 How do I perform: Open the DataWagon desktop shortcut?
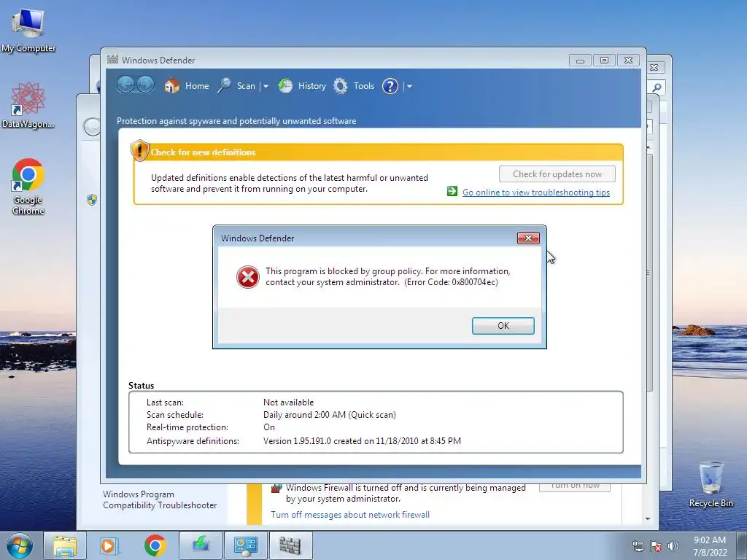pos(28,105)
